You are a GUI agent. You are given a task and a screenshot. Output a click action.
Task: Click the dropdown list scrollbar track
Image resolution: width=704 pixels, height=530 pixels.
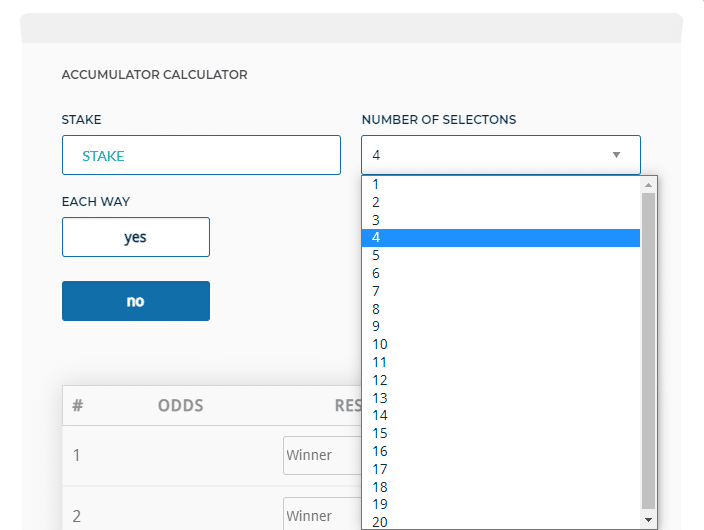click(x=648, y=351)
